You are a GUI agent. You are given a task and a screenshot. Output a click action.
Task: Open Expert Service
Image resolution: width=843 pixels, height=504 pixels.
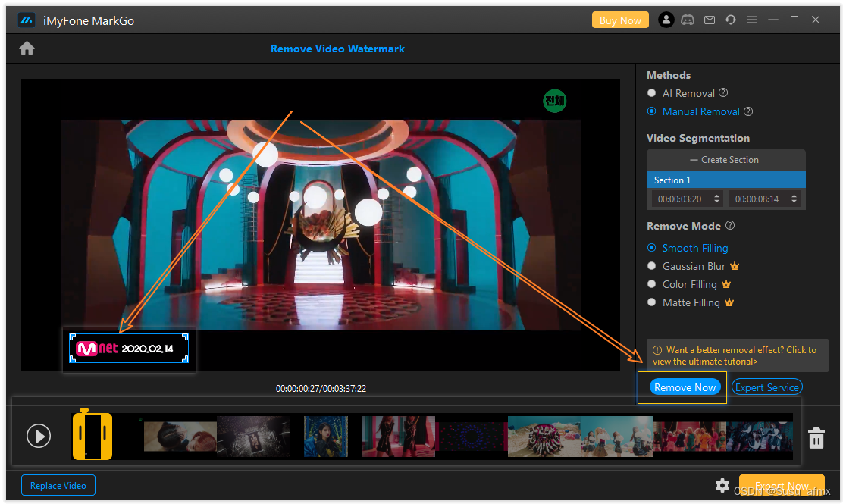tap(766, 387)
